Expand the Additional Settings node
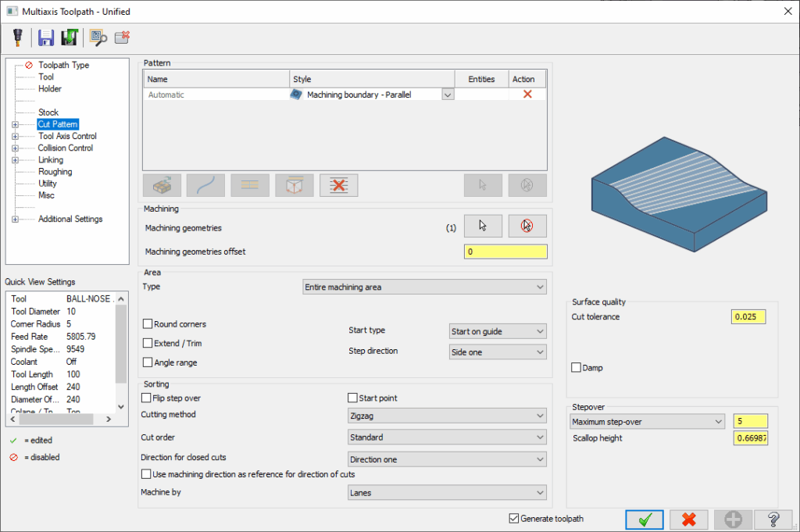The height and width of the screenshot is (532, 800). 16,220
